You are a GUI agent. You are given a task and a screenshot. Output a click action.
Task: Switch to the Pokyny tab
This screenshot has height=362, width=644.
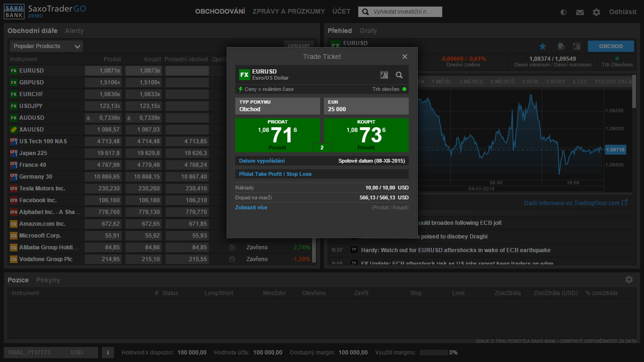tap(48, 280)
